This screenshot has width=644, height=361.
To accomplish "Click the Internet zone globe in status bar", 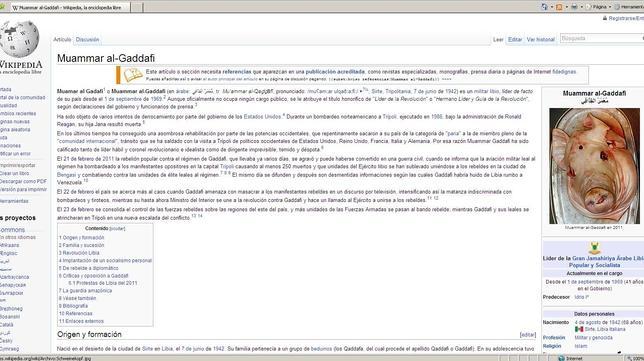I will 561,358.
